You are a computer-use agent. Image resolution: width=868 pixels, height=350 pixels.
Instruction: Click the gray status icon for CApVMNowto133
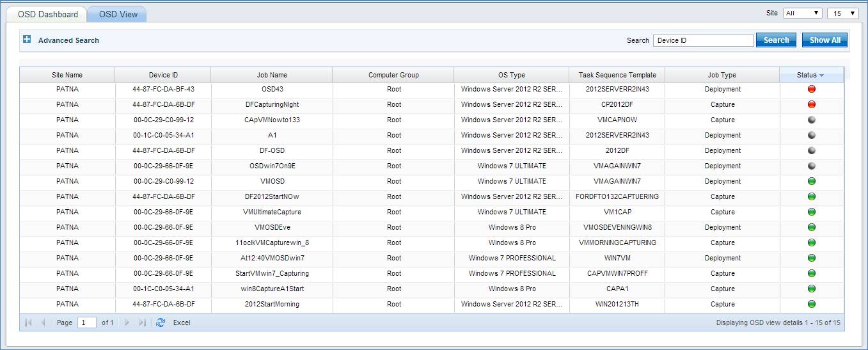(x=812, y=120)
